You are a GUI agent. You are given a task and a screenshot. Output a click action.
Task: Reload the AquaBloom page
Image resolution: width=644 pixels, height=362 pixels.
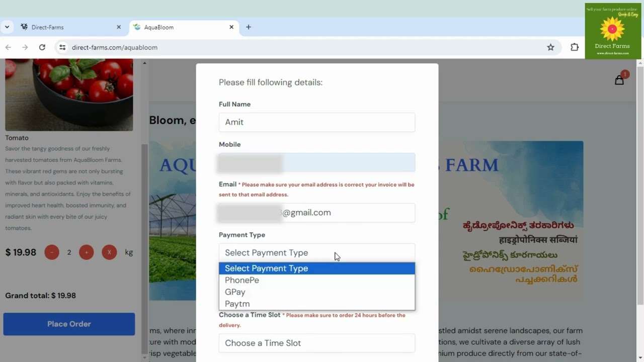click(42, 47)
